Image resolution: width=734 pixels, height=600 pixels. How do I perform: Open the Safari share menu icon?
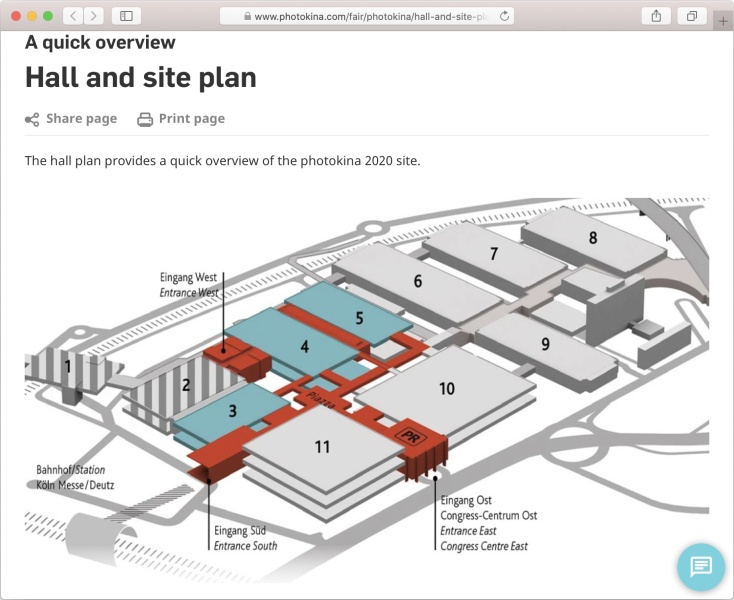click(656, 16)
